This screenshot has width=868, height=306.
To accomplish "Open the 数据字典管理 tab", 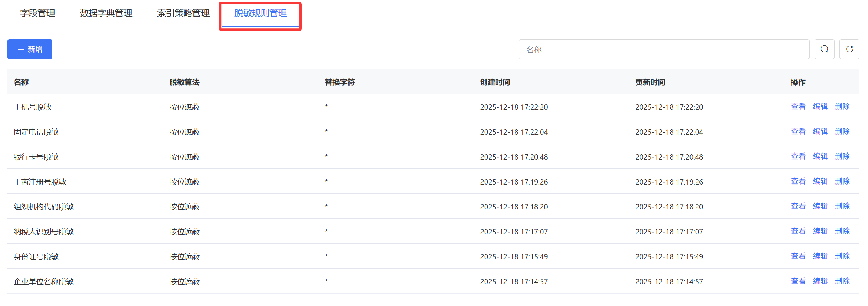I will coord(106,13).
